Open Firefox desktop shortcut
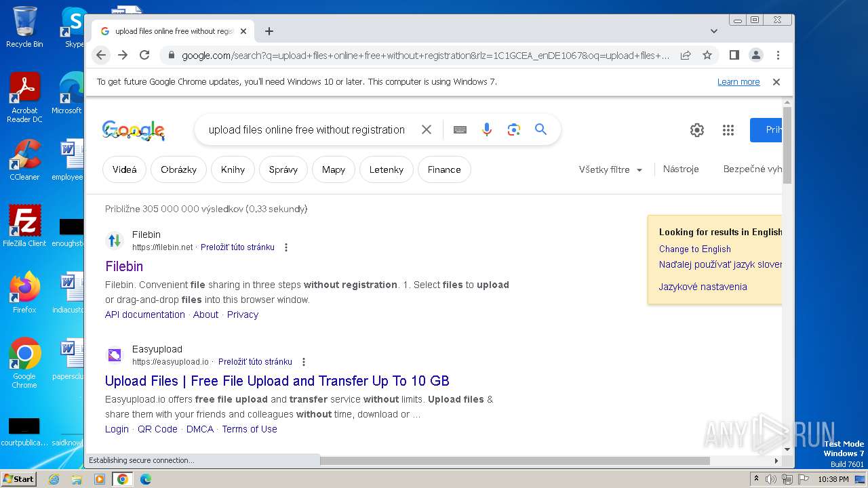 tap(24, 292)
